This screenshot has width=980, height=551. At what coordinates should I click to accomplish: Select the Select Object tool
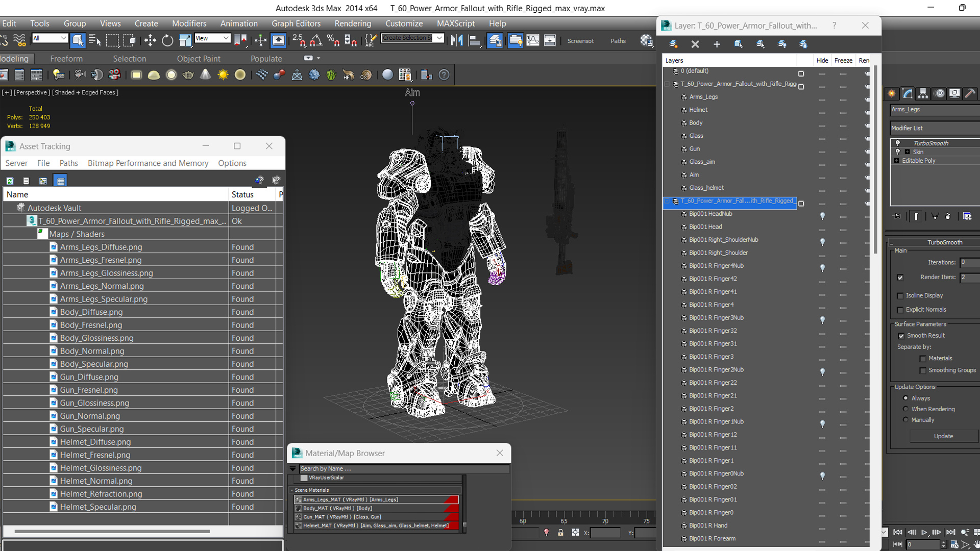tap(78, 40)
